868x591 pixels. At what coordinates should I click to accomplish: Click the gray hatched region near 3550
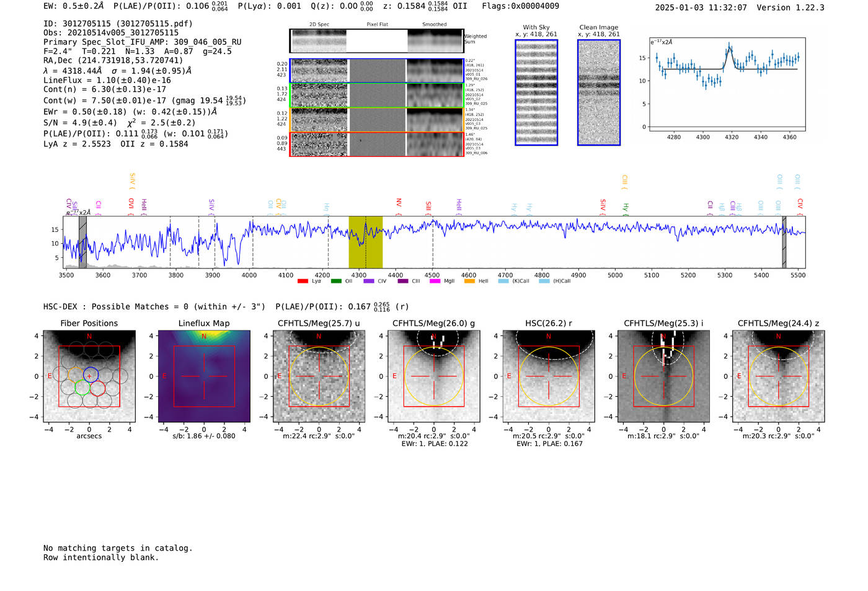click(x=82, y=242)
